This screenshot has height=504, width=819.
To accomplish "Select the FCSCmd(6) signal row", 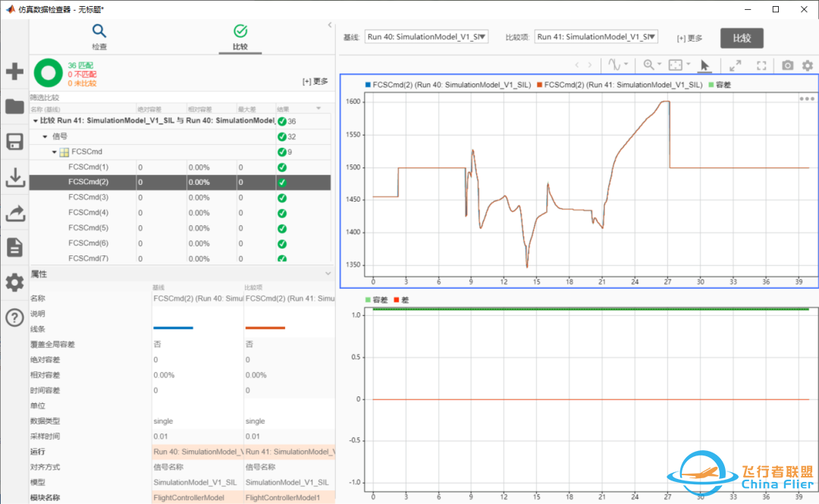I will [x=180, y=243].
